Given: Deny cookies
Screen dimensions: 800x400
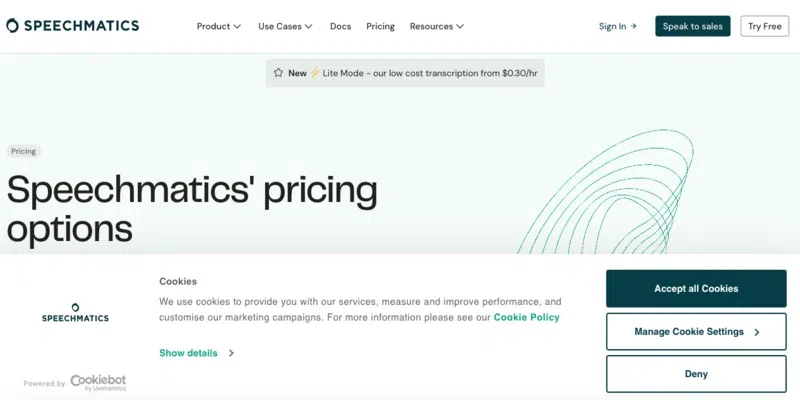Looking at the screenshot, I should 696,374.
